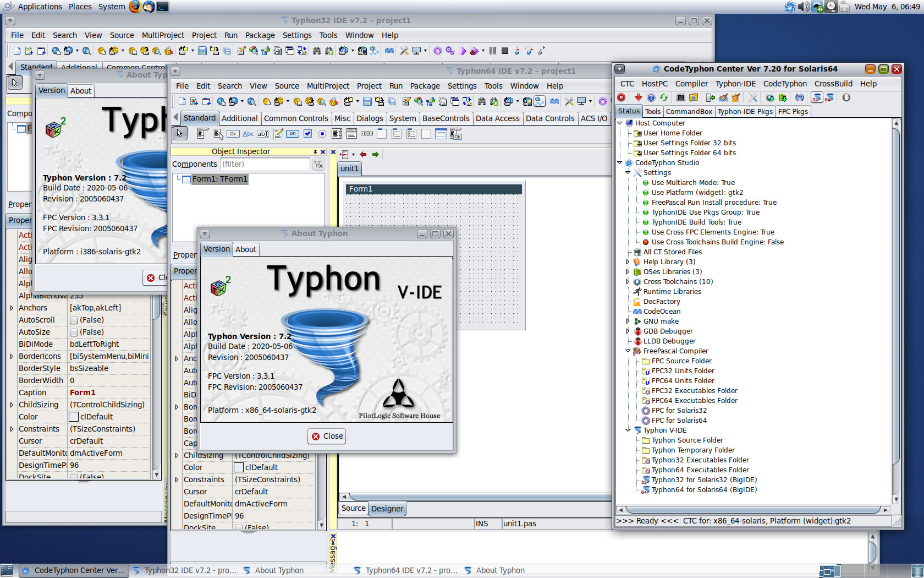The width and height of the screenshot is (924, 578).
Task: Jump back with the red arrow in editor
Action: tap(363, 155)
